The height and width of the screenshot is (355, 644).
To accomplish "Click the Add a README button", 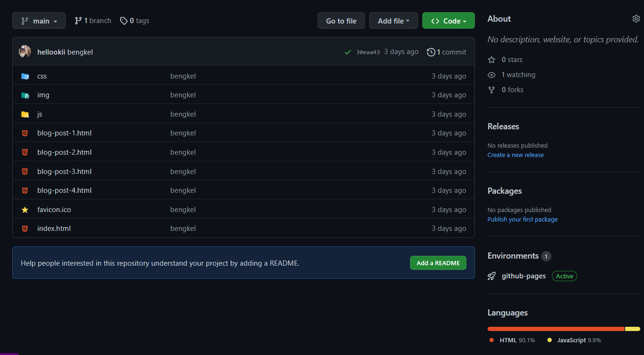I will click(x=438, y=263).
